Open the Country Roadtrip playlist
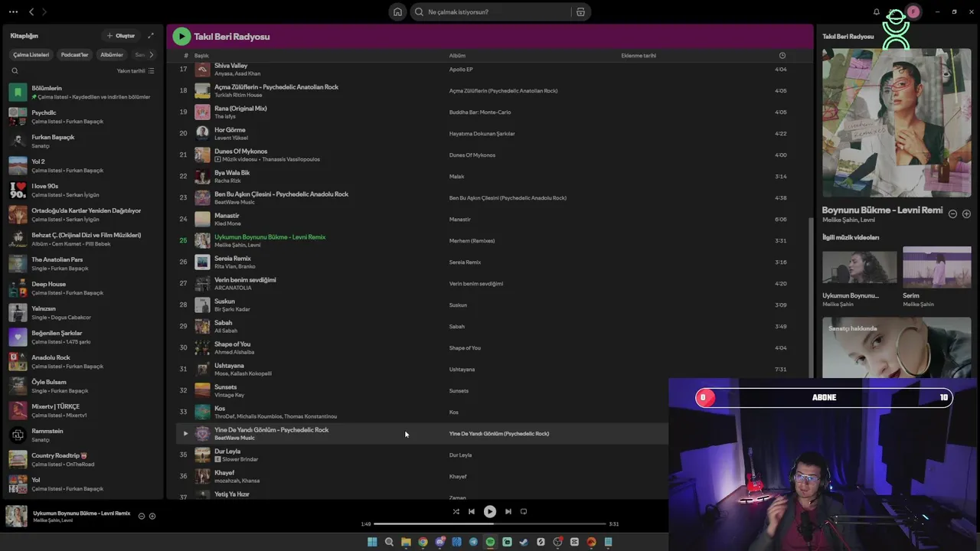 click(x=82, y=460)
